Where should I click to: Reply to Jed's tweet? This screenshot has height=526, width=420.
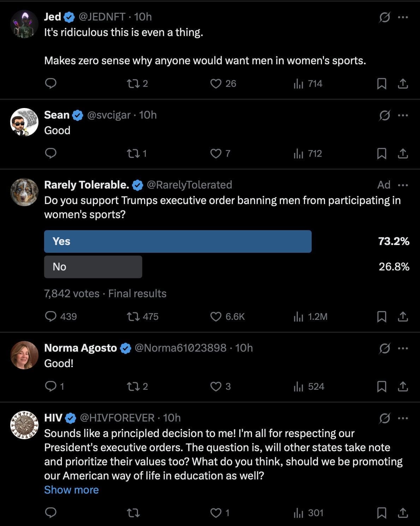tap(51, 83)
